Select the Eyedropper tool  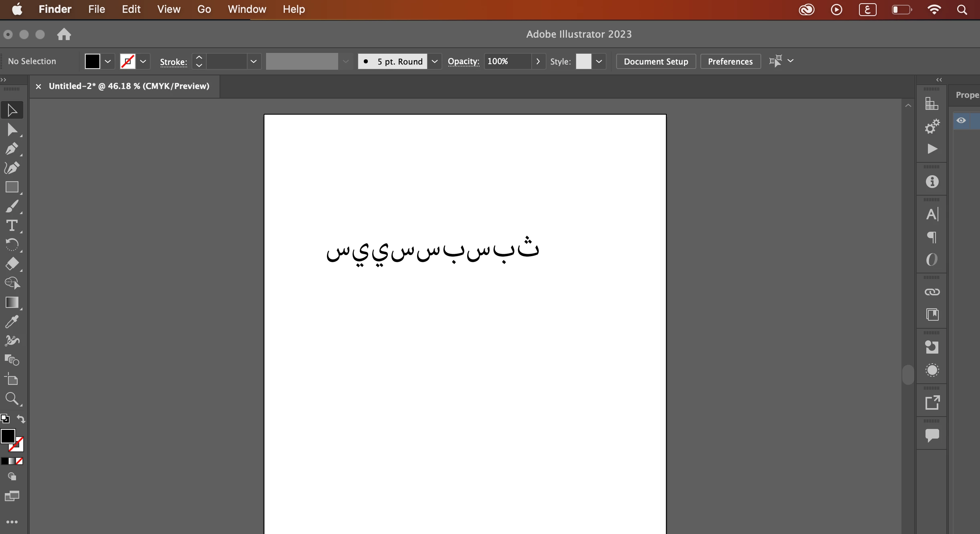12,322
